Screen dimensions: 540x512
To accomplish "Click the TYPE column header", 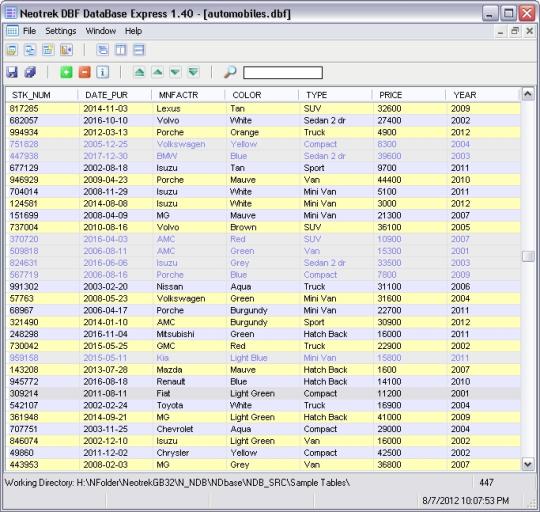I will pyautogui.click(x=335, y=95).
